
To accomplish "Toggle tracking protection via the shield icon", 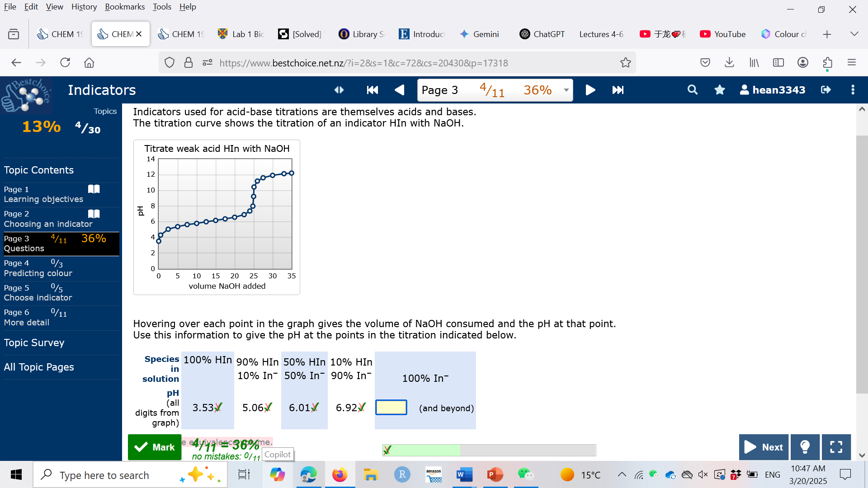I will [x=169, y=63].
